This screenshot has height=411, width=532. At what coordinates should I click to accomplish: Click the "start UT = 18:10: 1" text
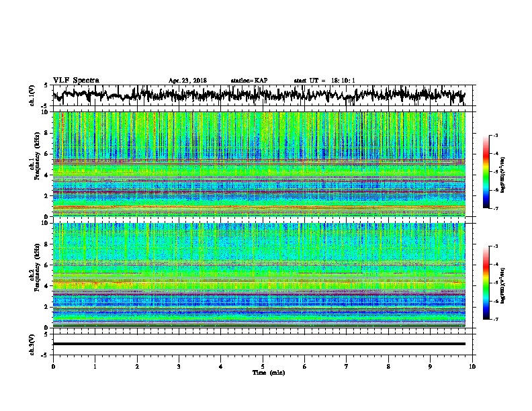point(324,81)
